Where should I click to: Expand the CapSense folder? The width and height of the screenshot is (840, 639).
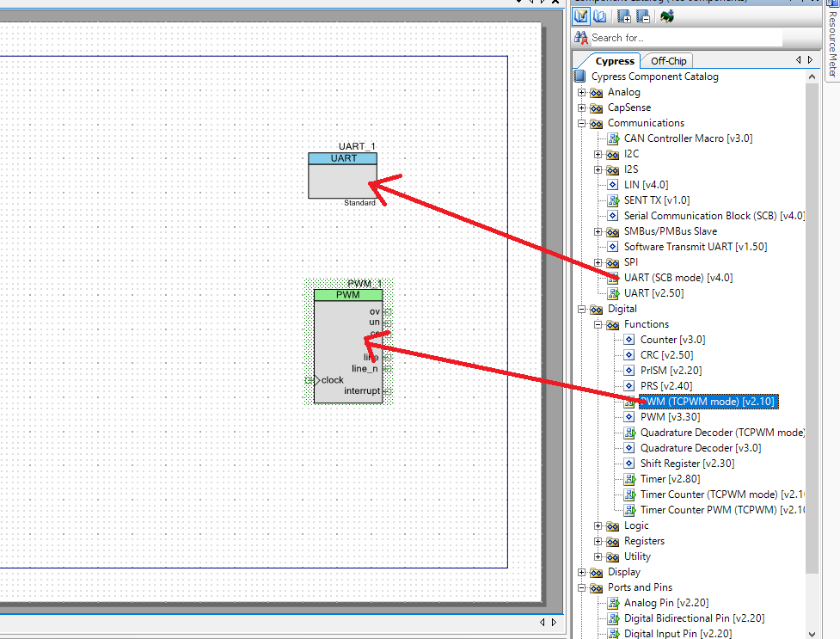[582, 108]
